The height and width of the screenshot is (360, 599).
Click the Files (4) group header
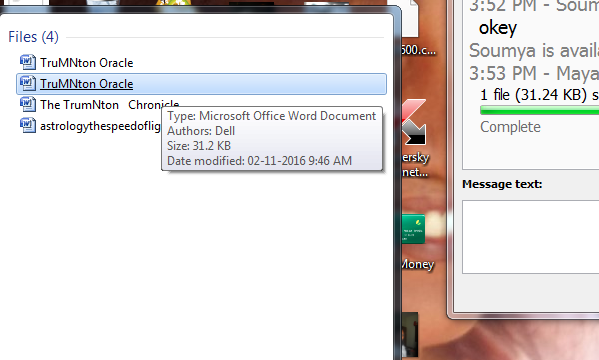coord(34,37)
